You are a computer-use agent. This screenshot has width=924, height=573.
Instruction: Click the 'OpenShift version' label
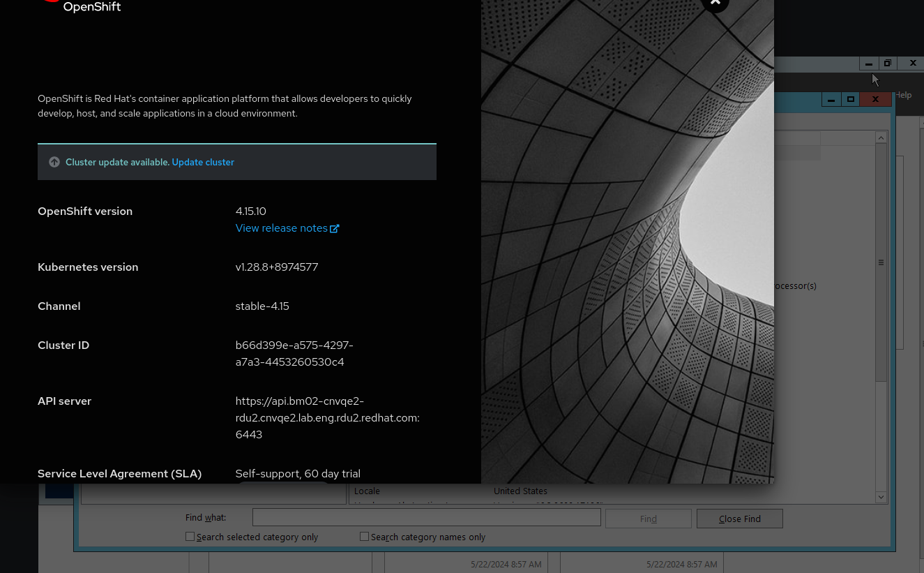(85, 211)
